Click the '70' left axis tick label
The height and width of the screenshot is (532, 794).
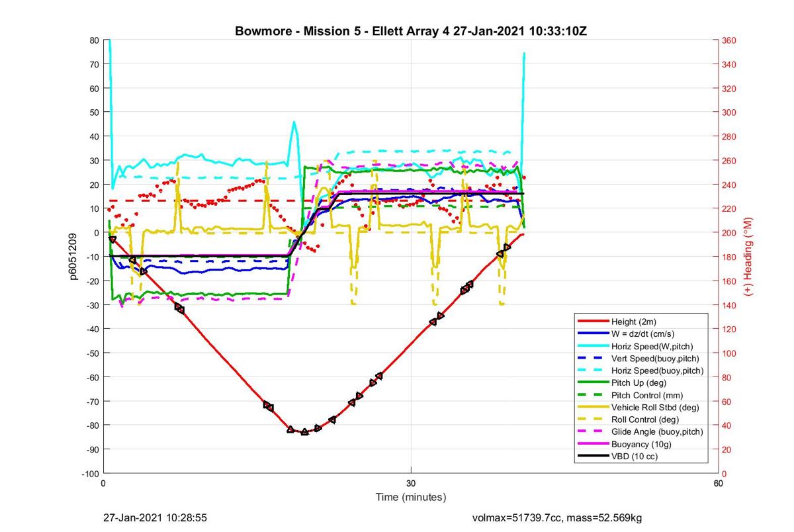95,64
